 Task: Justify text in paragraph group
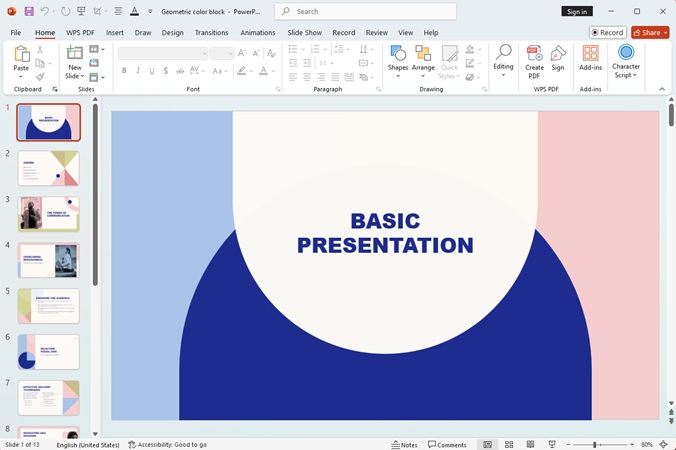[x=335, y=77]
